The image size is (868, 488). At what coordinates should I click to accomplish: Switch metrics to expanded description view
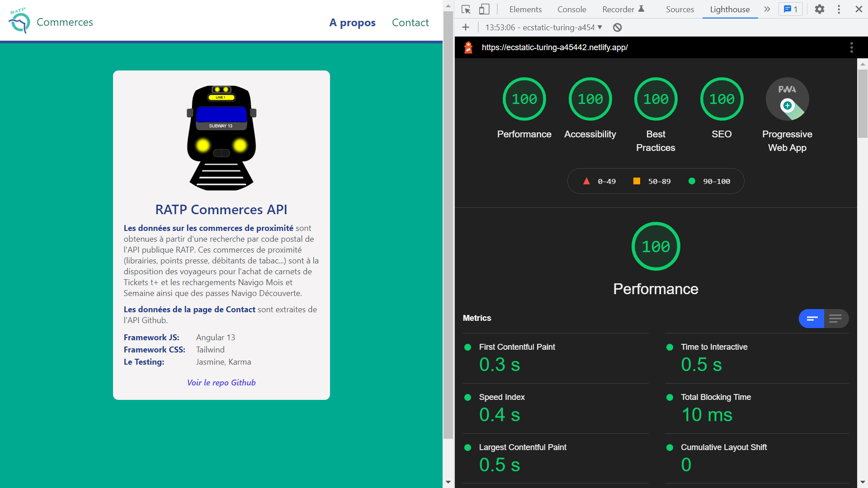point(836,319)
